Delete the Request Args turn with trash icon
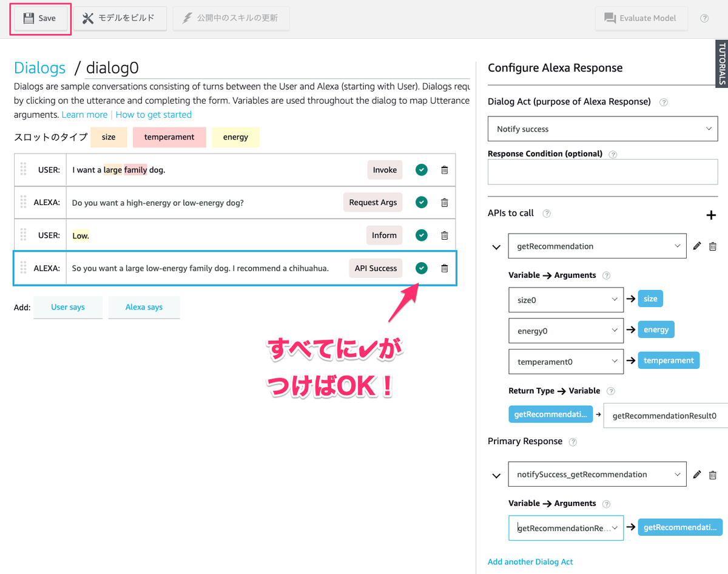Image resolution: width=728 pixels, height=574 pixels. pyautogui.click(x=445, y=203)
